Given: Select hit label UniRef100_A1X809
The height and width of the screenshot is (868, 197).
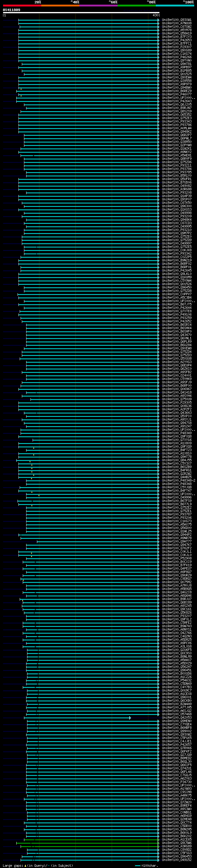Looking at the screenshot, I should pyautogui.click(x=176, y=443).
